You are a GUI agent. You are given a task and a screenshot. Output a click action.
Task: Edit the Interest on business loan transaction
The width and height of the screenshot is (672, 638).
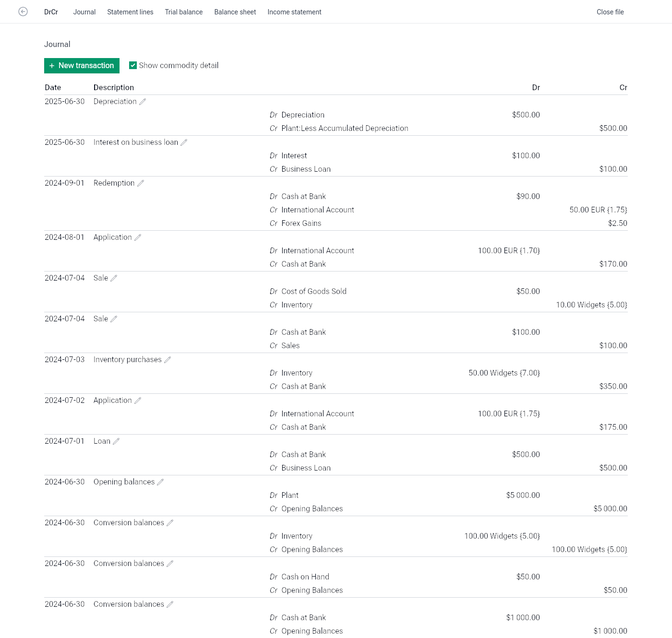[x=184, y=142]
